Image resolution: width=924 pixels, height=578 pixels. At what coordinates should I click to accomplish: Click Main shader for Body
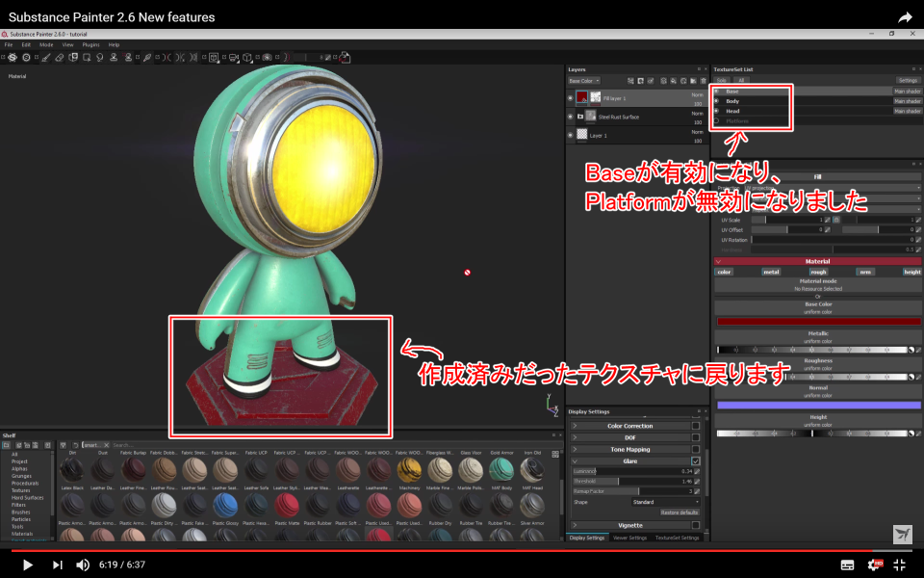[x=907, y=101]
